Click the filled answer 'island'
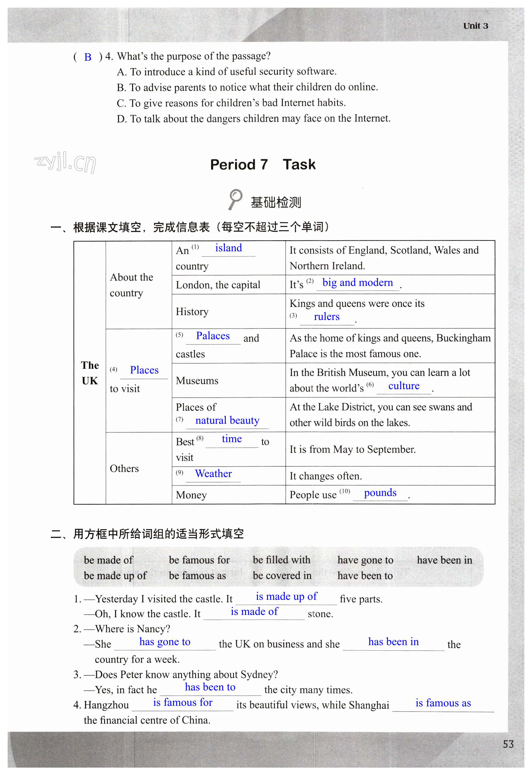This screenshot has height=775, width=532. (x=228, y=248)
